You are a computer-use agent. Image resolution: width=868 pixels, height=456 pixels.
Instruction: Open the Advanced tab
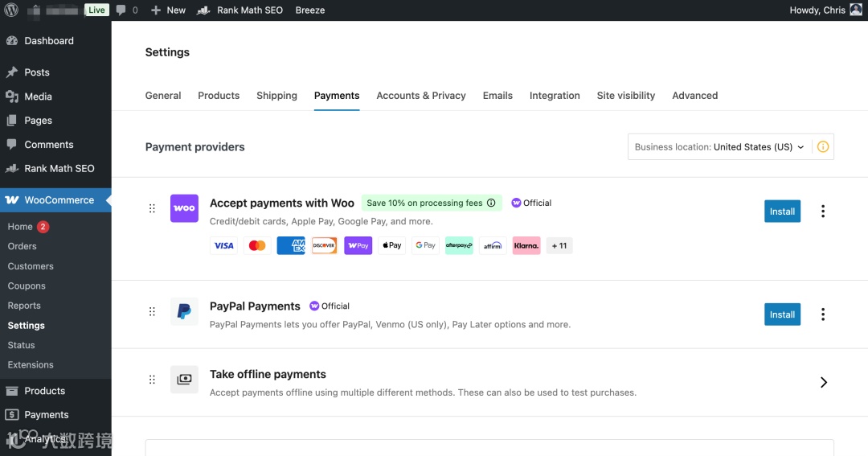tap(694, 95)
